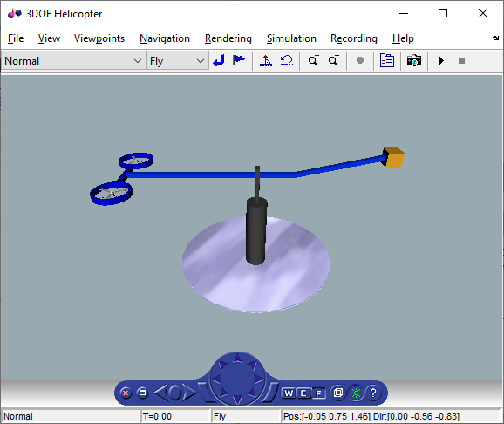Viewport: 504px width, 424px height.
Task: Switch to Walk mode W button
Action: point(289,393)
